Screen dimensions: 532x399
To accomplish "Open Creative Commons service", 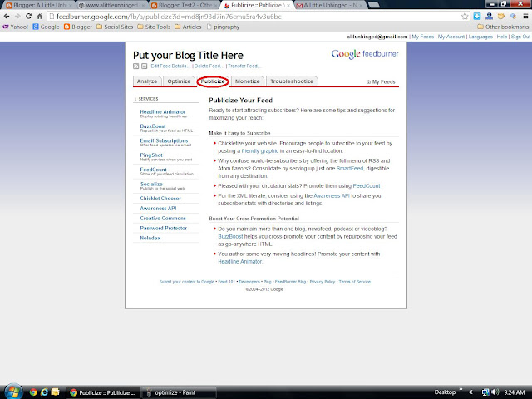I will pyautogui.click(x=163, y=218).
